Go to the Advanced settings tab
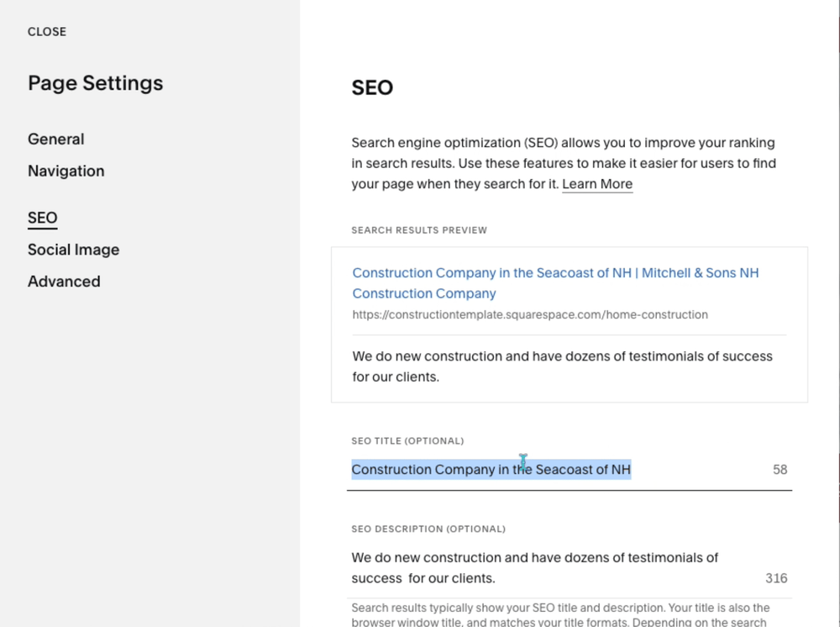This screenshot has height=627, width=840. pos(64,282)
